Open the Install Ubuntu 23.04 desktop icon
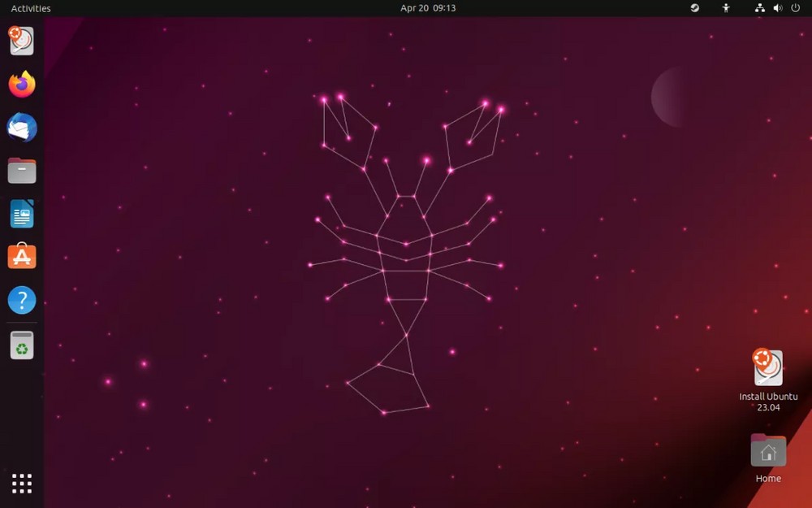This screenshot has width=812, height=508. tap(768, 380)
